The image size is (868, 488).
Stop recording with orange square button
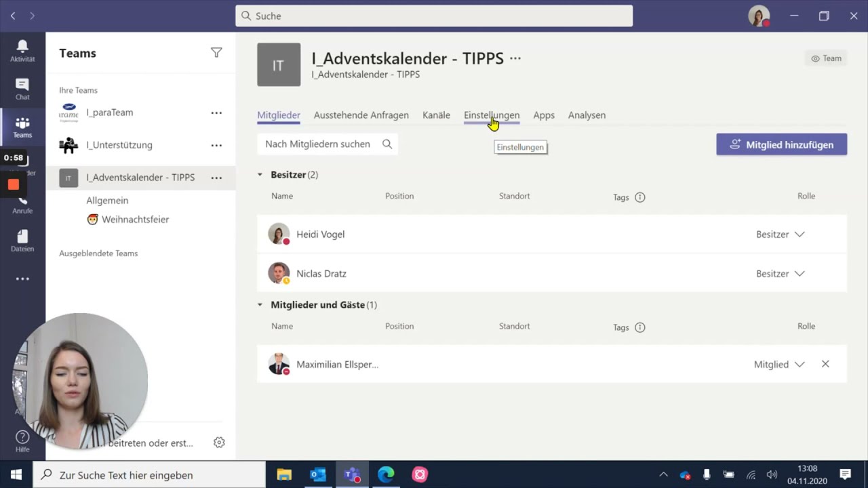(x=14, y=184)
